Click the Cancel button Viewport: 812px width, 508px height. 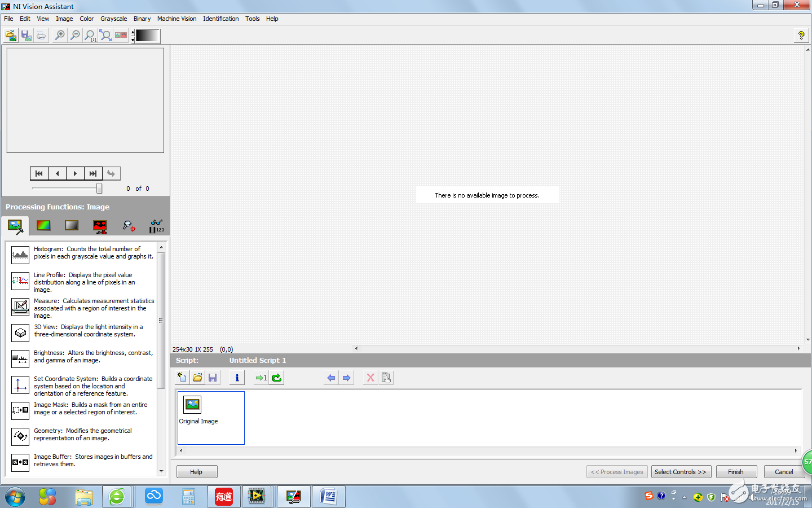tap(784, 472)
